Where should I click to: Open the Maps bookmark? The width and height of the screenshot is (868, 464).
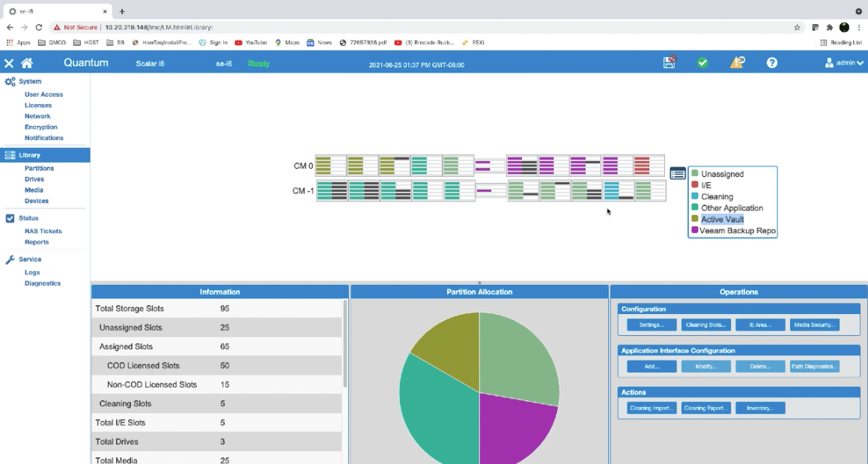coord(287,43)
